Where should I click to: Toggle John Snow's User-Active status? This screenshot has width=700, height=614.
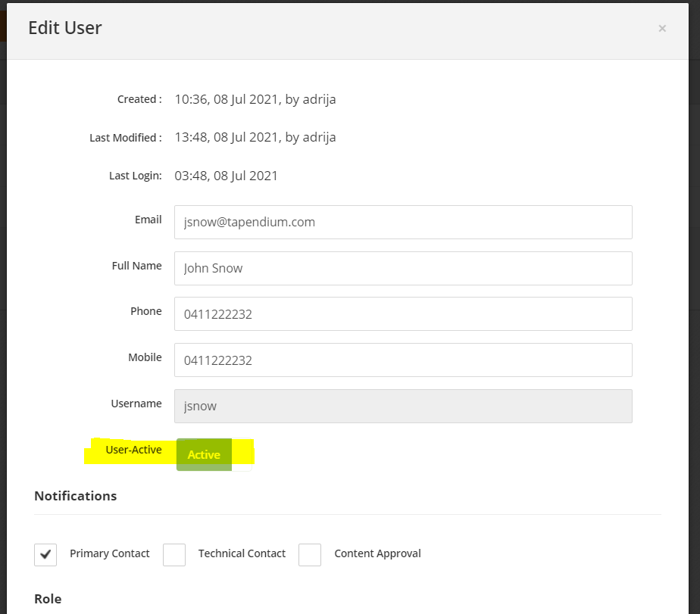click(203, 454)
